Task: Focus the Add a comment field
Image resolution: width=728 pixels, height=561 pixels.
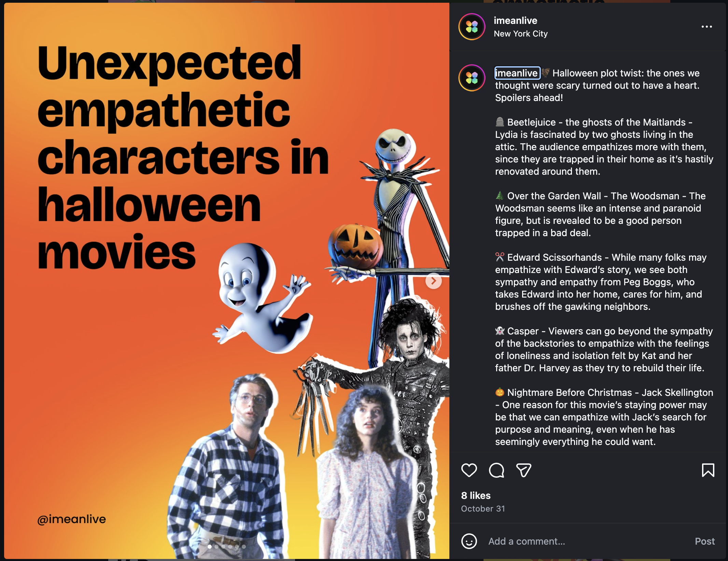Action: 587,541
